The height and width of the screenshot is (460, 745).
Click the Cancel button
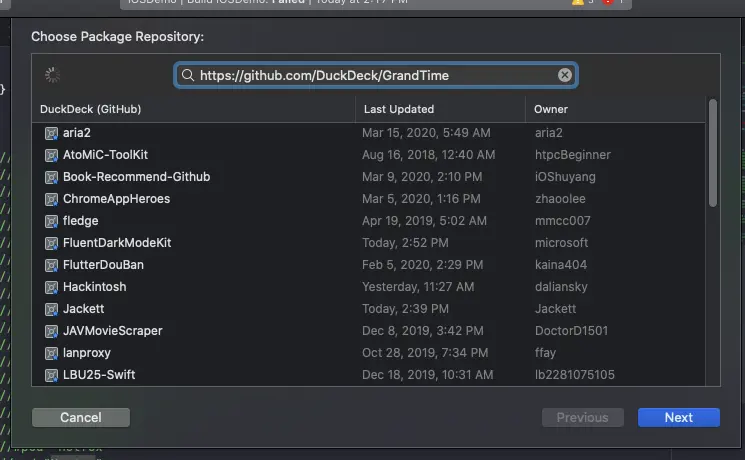pos(81,417)
